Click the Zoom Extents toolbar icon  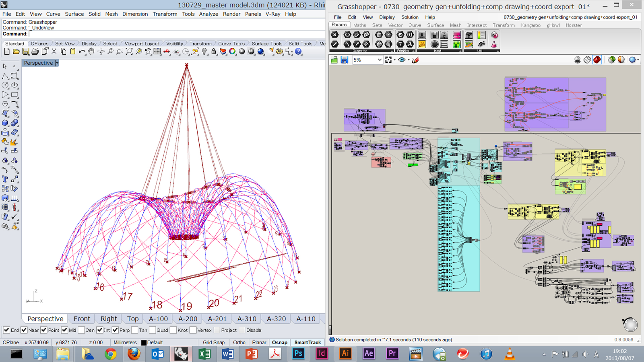pyautogui.click(x=129, y=51)
